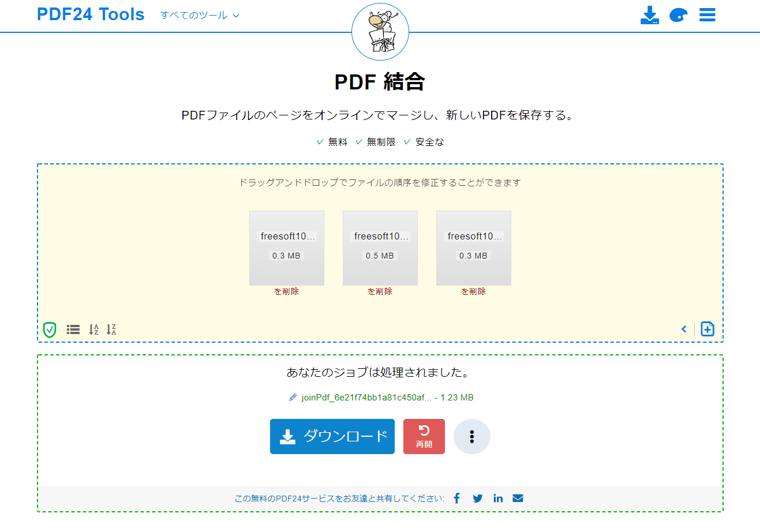
Task: Open the file list view icon
Action: pos(72,329)
